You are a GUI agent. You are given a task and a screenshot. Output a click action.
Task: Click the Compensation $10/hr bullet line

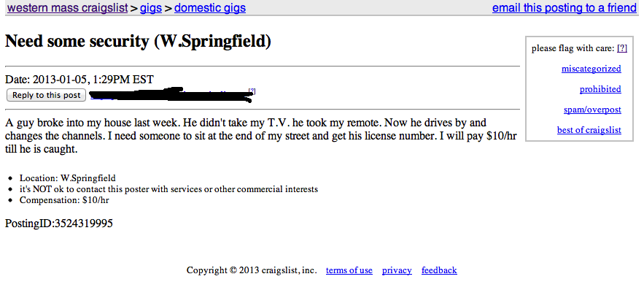[64, 201]
